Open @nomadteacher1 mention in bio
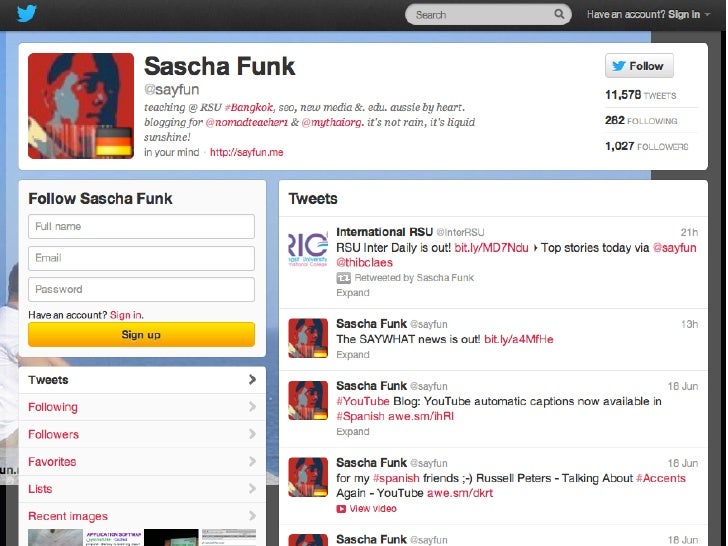 pyautogui.click(x=247, y=122)
